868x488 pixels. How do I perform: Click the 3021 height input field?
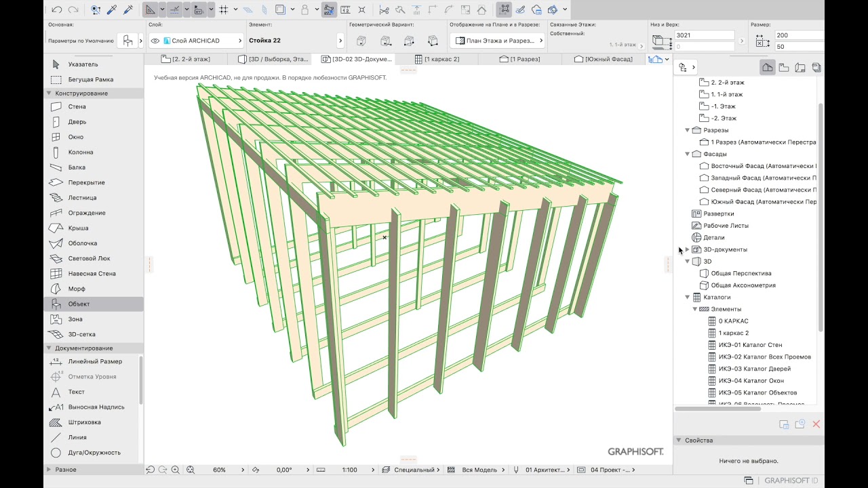pyautogui.click(x=705, y=35)
